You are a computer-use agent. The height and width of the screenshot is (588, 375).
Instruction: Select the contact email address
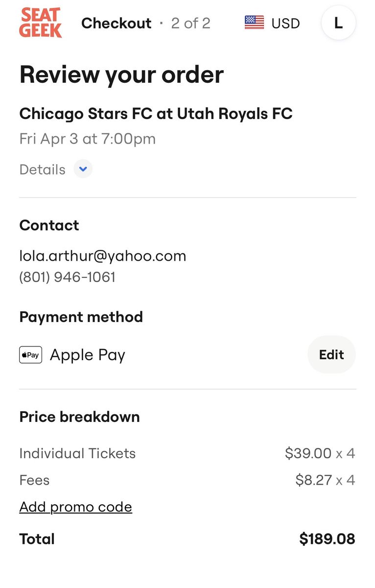102,256
